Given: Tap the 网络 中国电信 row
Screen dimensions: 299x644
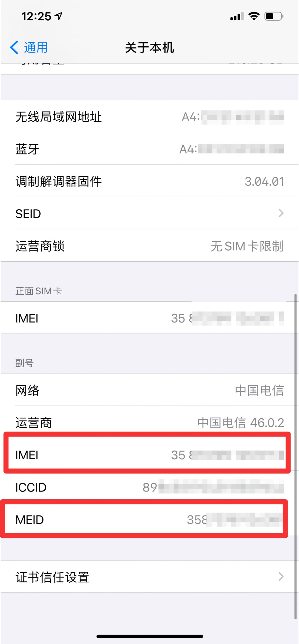Looking at the screenshot, I should click(149, 390).
